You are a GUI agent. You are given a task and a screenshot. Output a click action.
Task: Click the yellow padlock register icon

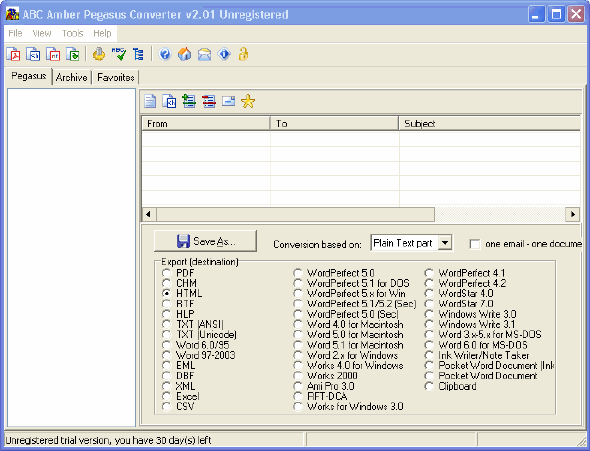click(243, 55)
